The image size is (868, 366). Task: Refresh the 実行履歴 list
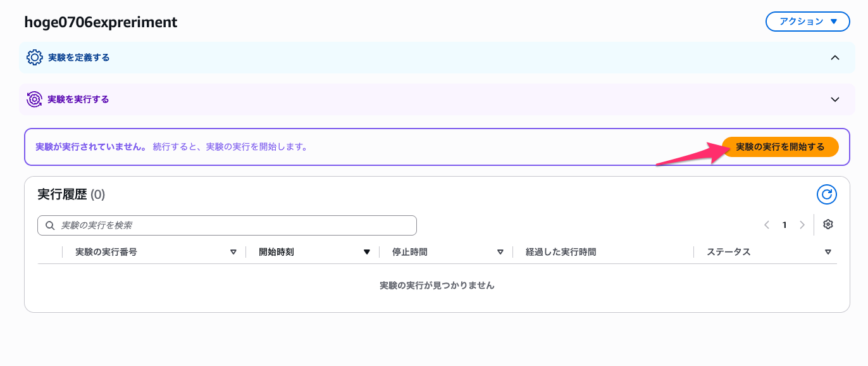[x=827, y=194]
